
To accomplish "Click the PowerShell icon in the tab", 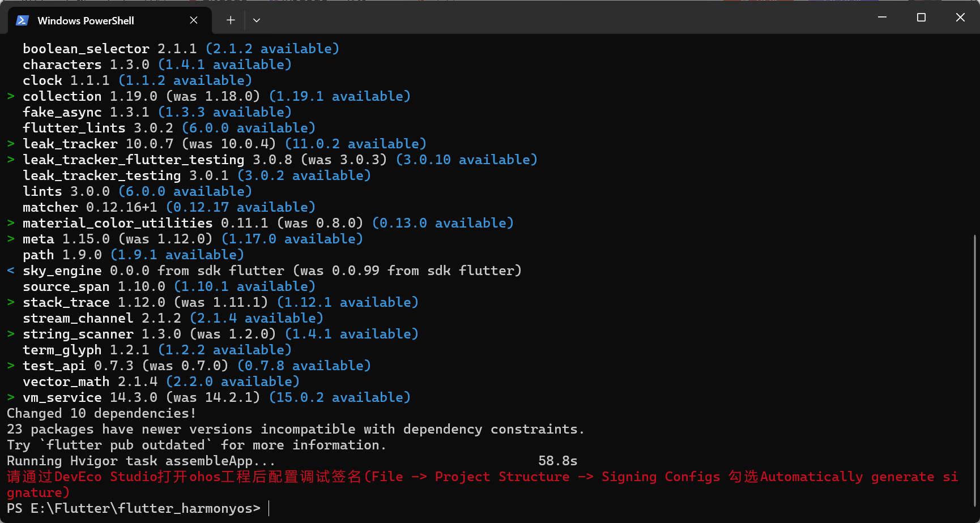I will tap(22, 20).
